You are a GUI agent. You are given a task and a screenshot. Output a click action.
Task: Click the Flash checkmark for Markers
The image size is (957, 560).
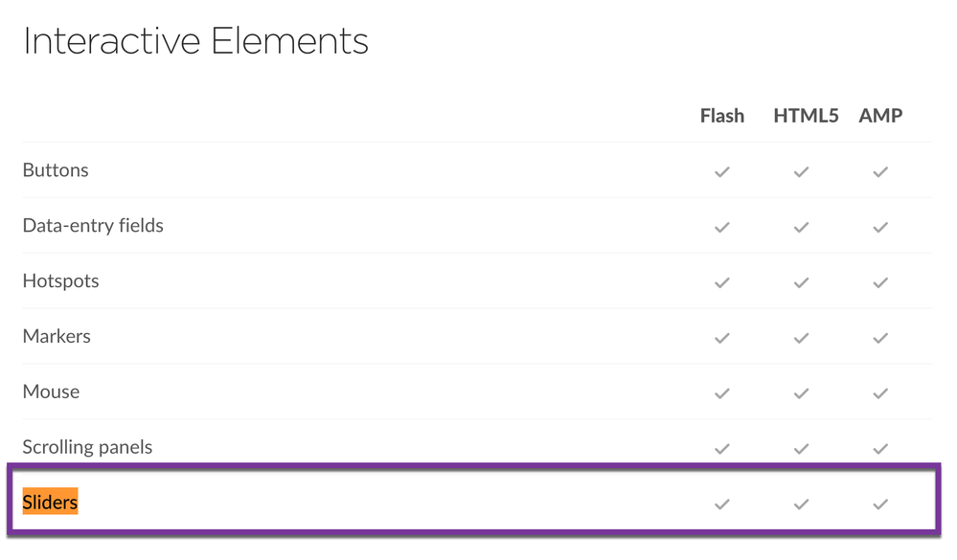722,338
